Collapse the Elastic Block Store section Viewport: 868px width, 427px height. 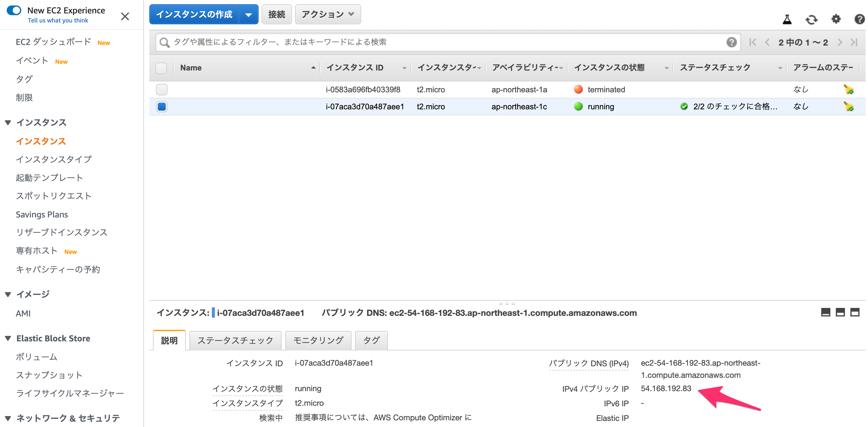(8, 338)
